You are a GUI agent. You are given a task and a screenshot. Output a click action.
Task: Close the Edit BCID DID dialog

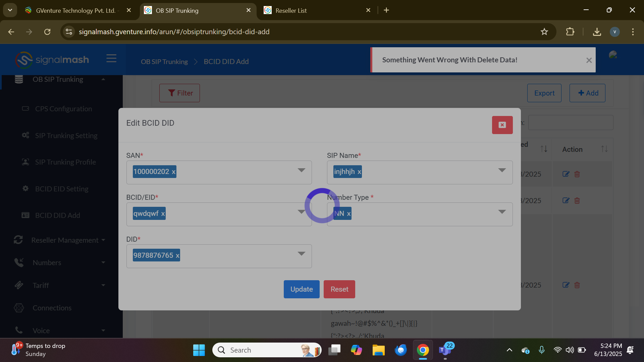(502, 125)
